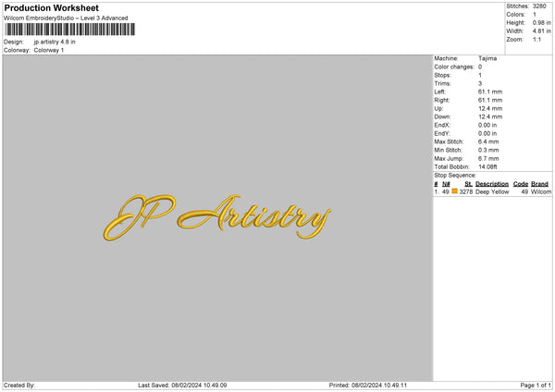Click the Width value 4.81 in

pos(541,31)
